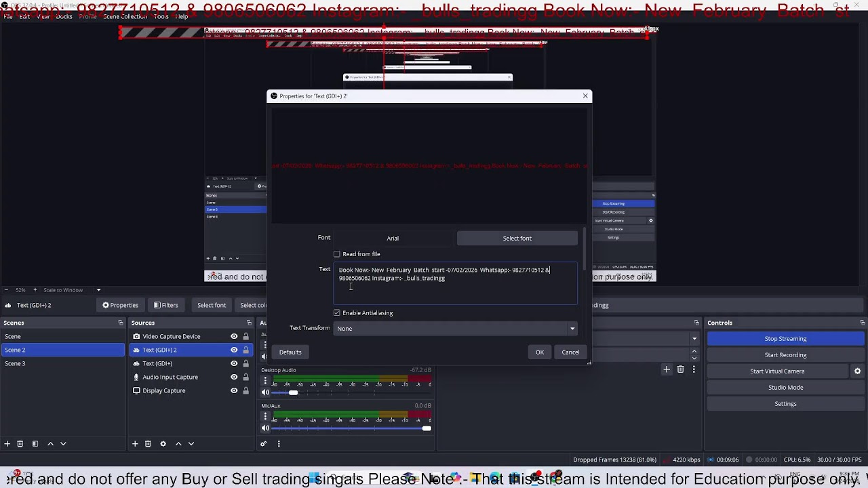Screen dimensions: 868x488
Task: Remove selected scene with trash icon
Action: pos(20,444)
